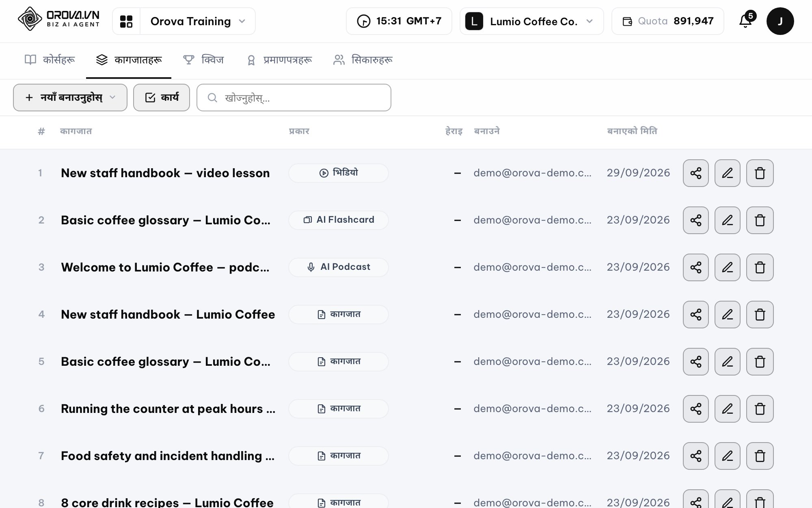Open user avatar J menu

point(780,21)
